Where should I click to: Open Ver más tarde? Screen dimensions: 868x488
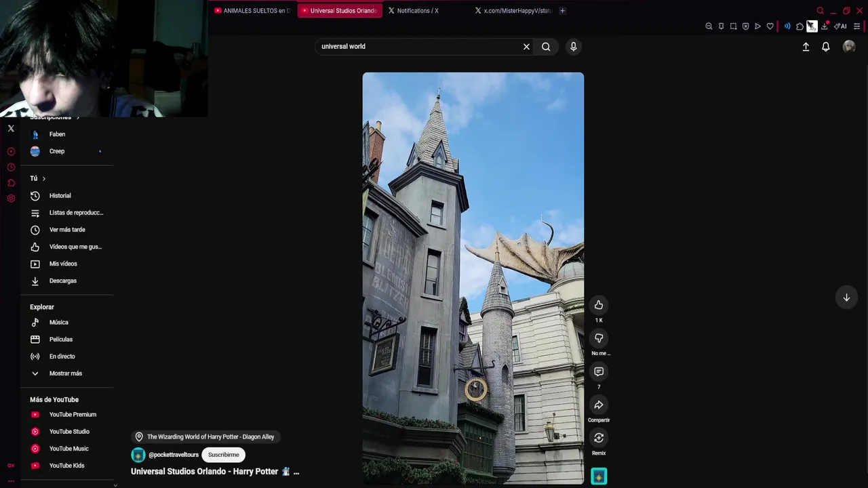click(66, 230)
